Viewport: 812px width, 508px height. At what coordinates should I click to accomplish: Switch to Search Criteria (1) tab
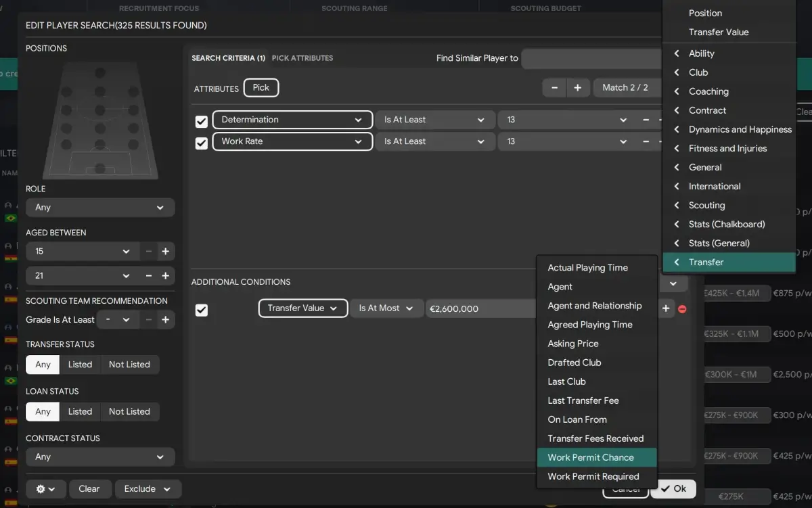tap(229, 58)
